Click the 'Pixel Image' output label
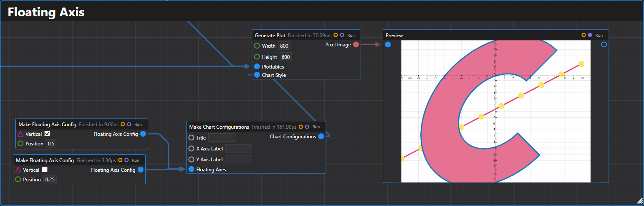 pos(338,45)
